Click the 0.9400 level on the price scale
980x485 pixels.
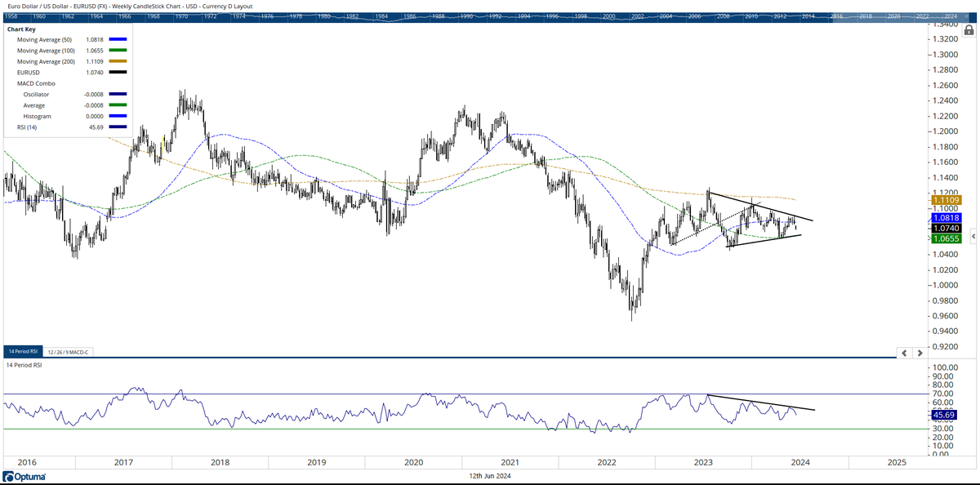945,331
